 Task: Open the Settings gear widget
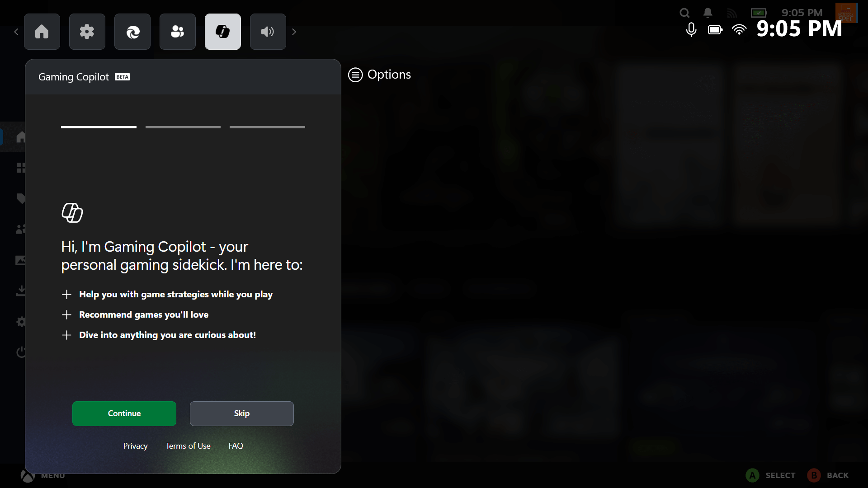(87, 32)
